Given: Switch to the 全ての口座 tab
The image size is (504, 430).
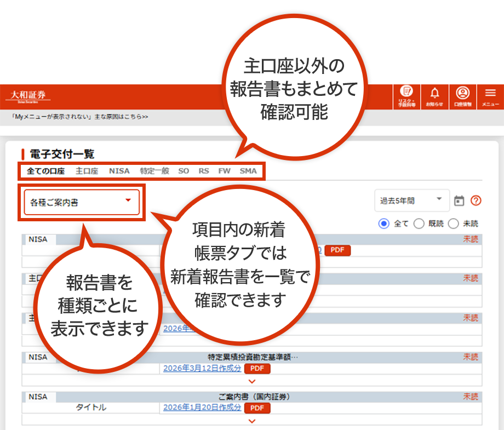Looking at the screenshot, I should [x=45, y=171].
